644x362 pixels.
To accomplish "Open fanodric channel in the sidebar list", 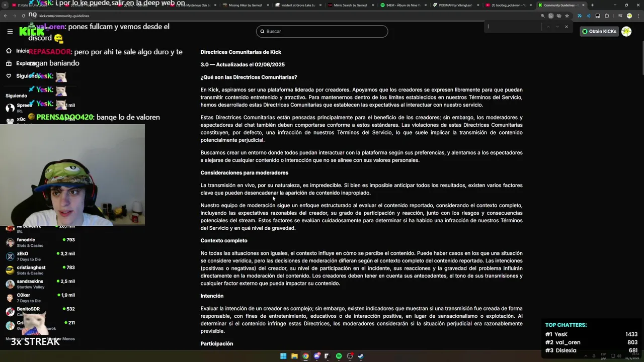I will click(x=40, y=242).
